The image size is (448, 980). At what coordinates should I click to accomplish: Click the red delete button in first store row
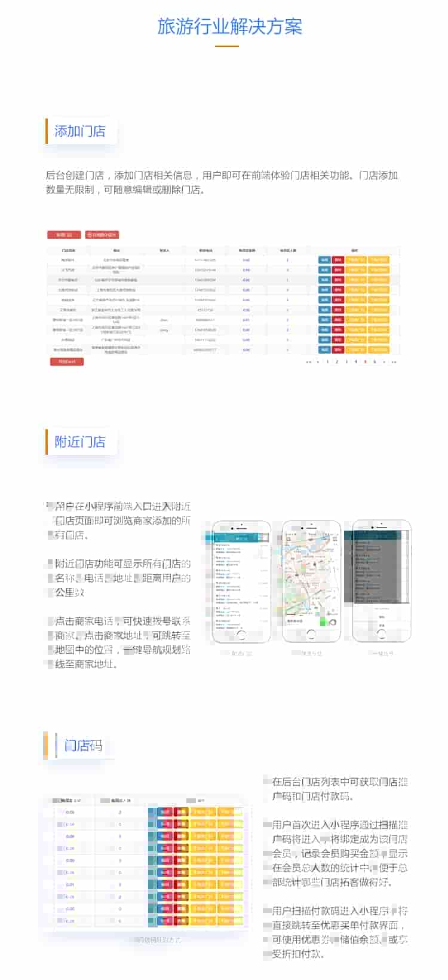click(338, 260)
